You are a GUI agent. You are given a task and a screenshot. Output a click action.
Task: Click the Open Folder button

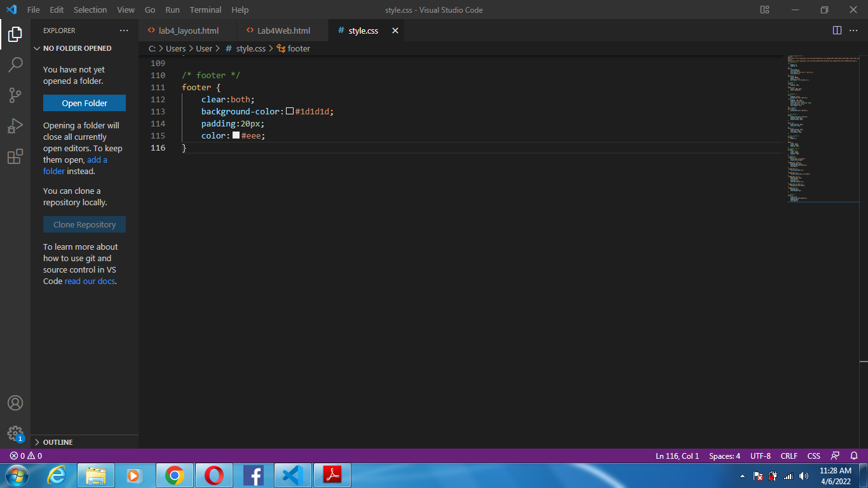pyautogui.click(x=84, y=102)
